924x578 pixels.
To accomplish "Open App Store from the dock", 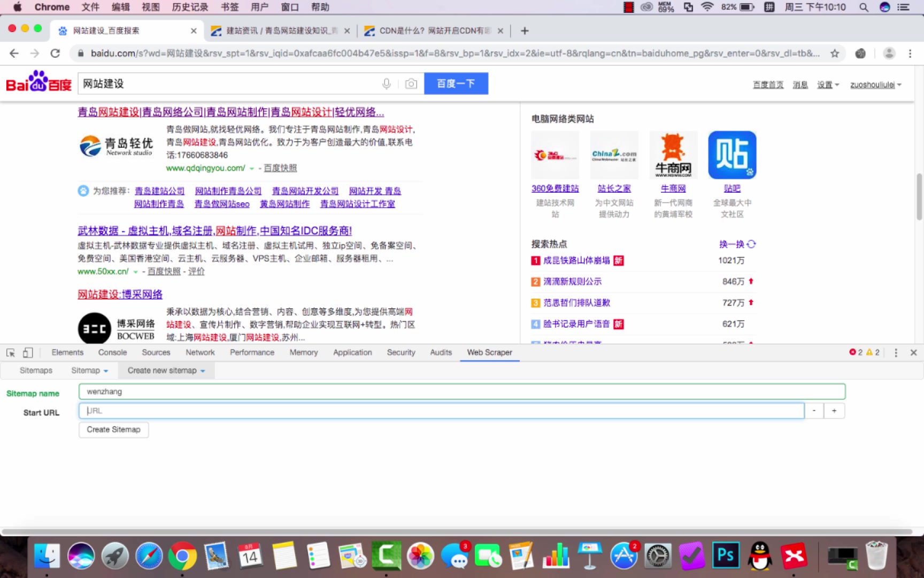I will (x=624, y=557).
